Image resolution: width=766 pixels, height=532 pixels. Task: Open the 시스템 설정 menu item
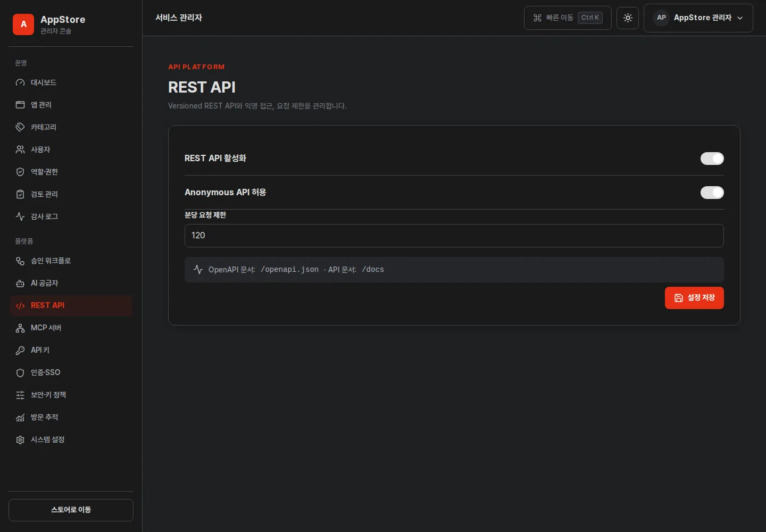[71, 439]
